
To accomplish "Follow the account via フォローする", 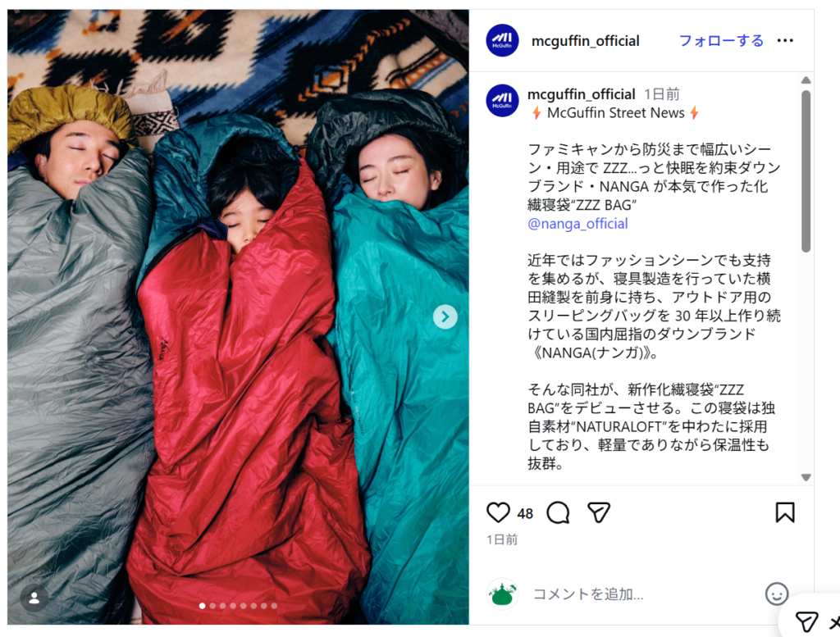I will point(721,41).
